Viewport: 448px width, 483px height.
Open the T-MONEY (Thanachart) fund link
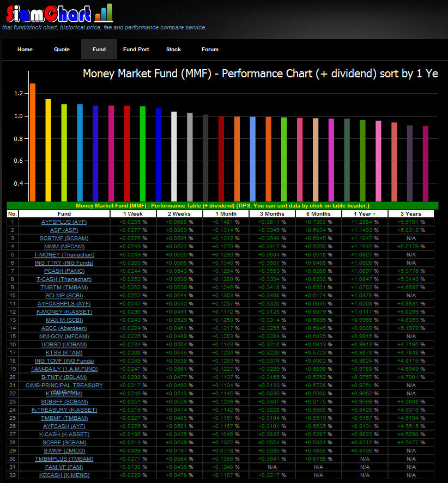(64, 254)
